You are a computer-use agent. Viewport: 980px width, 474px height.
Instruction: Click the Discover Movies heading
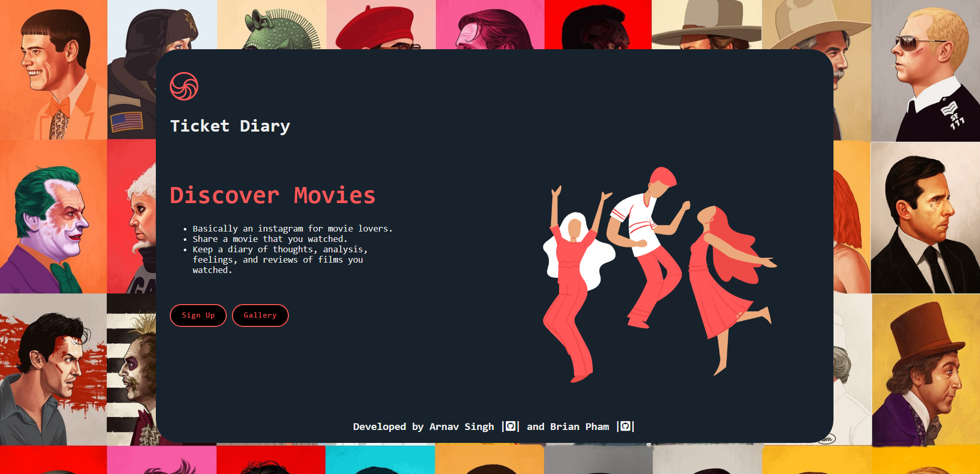pyautogui.click(x=273, y=196)
